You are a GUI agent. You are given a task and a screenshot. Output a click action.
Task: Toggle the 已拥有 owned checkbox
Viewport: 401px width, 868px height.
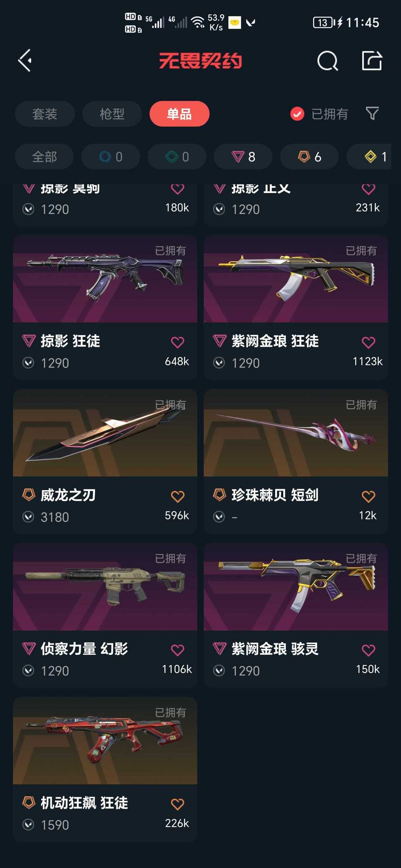coord(297,114)
